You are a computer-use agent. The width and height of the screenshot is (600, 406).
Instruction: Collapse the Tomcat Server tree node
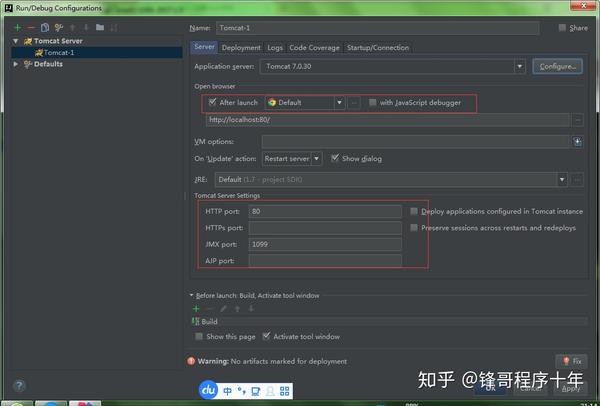[16, 41]
